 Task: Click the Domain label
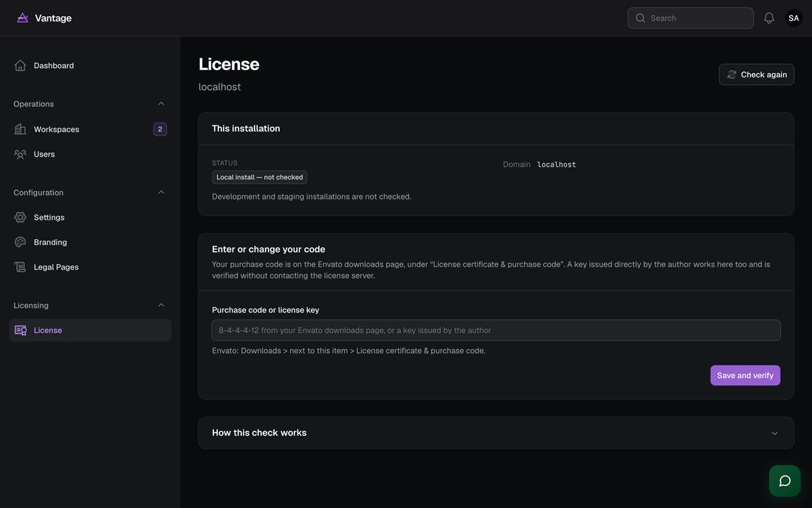(x=516, y=165)
